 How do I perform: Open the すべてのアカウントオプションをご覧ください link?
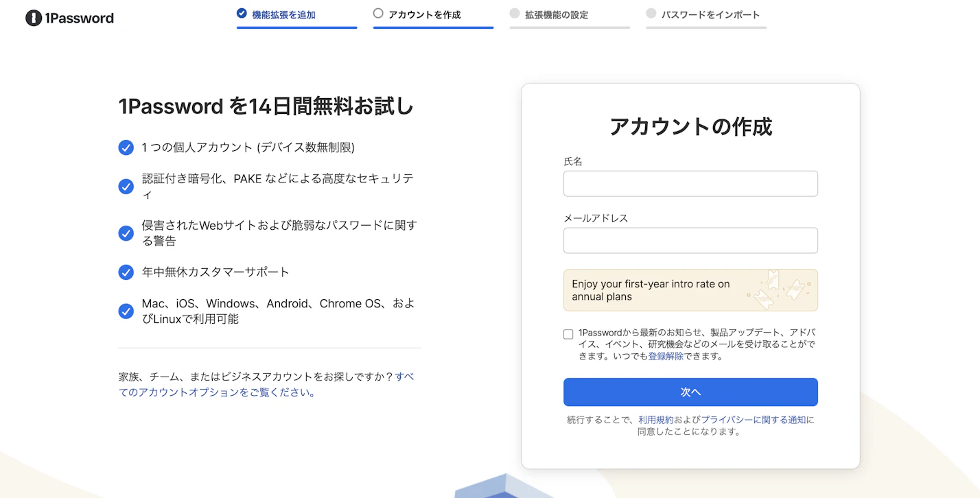[x=266, y=385]
